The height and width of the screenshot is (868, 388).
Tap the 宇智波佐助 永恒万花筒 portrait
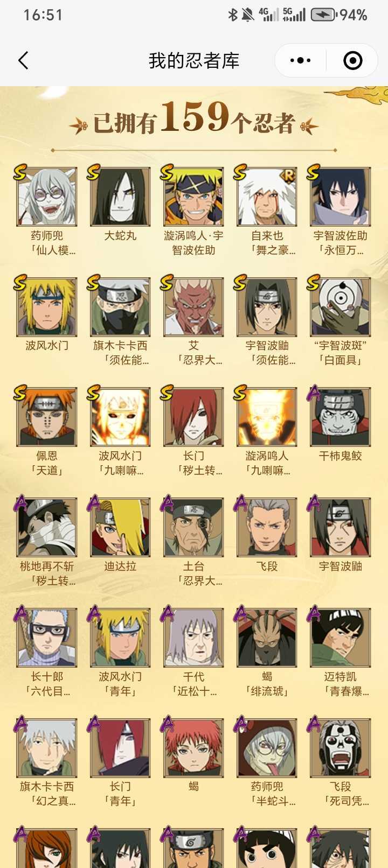[x=340, y=197]
